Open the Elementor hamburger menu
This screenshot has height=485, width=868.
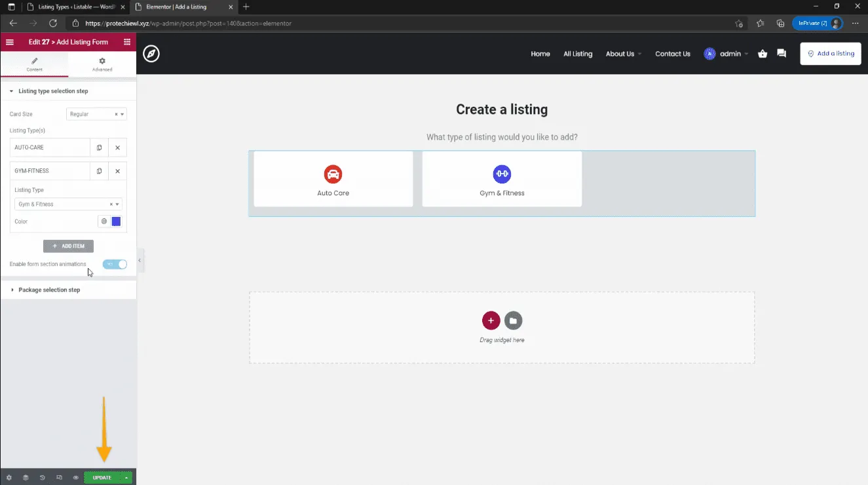point(9,42)
